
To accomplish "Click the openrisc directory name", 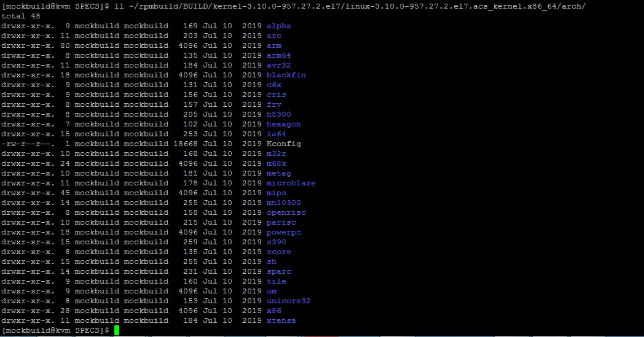I will (x=286, y=213).
